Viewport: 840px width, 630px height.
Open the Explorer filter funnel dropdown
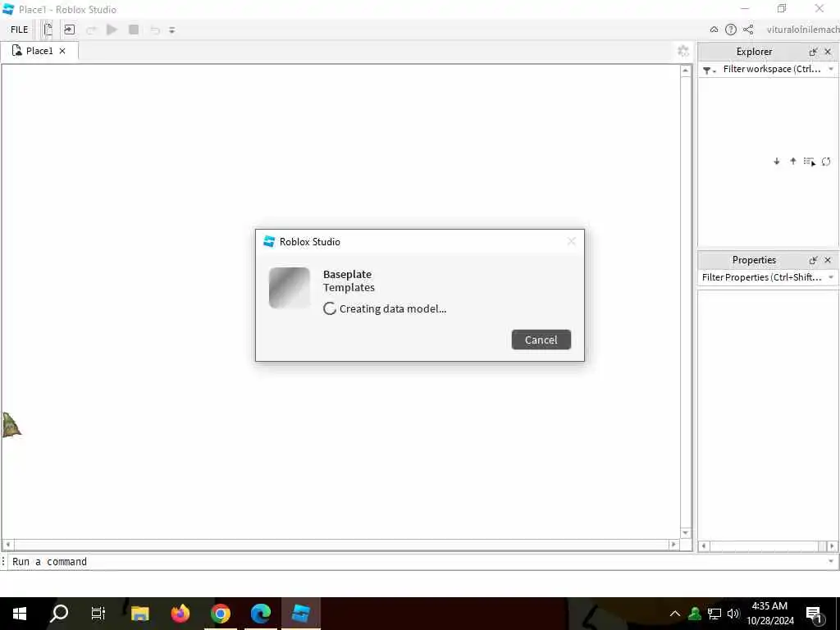pos(710,70)
